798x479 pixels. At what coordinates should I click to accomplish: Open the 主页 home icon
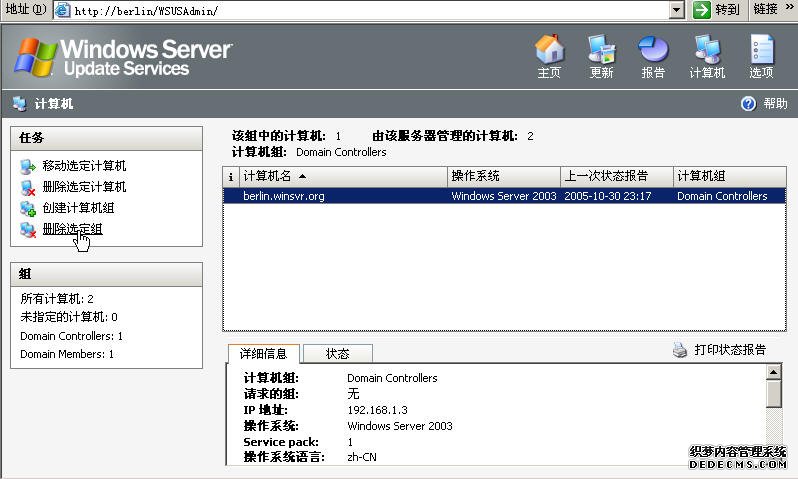549,50
